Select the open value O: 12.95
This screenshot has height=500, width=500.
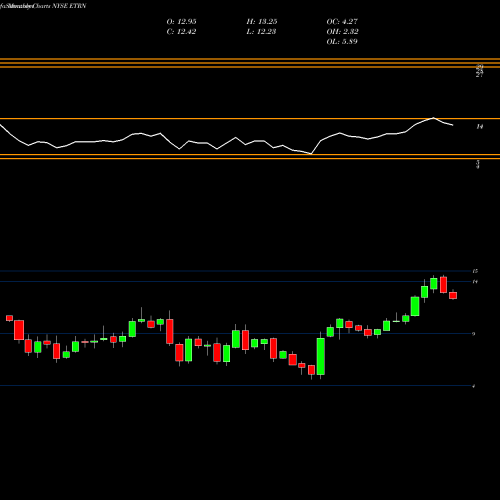point(181,22)
